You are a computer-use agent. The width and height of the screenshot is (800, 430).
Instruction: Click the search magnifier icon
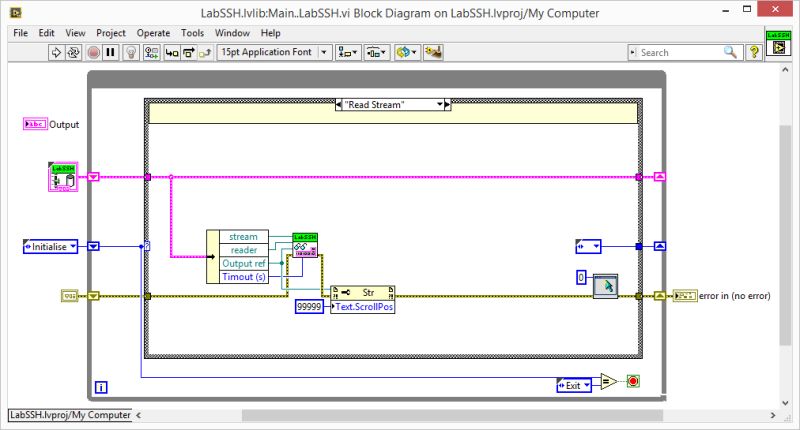tap(731, 52)
